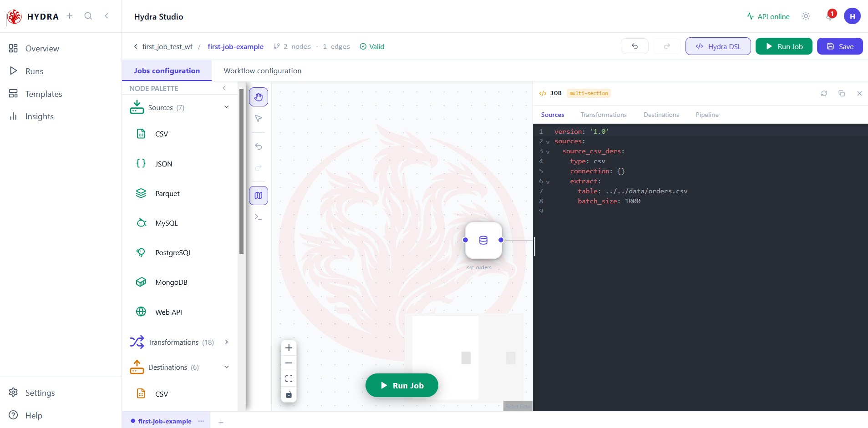Copy the JOB code to clipboard

[842, 93]
